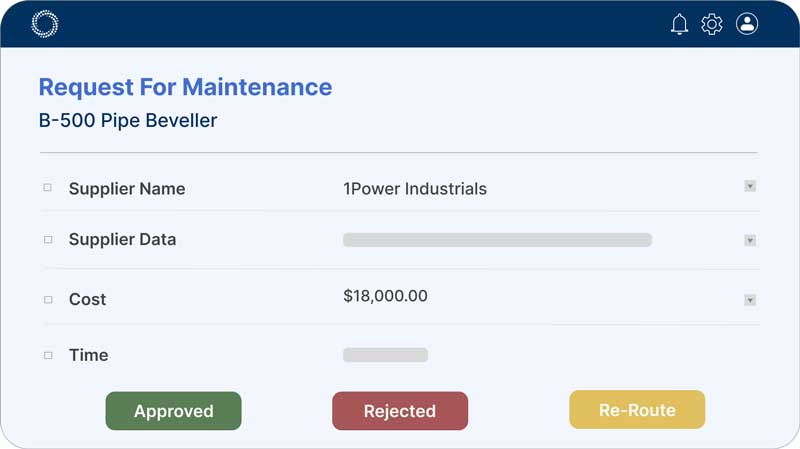Select the 1Power Industrials supplier value
800x449 pixels.
tap(415, 188)
